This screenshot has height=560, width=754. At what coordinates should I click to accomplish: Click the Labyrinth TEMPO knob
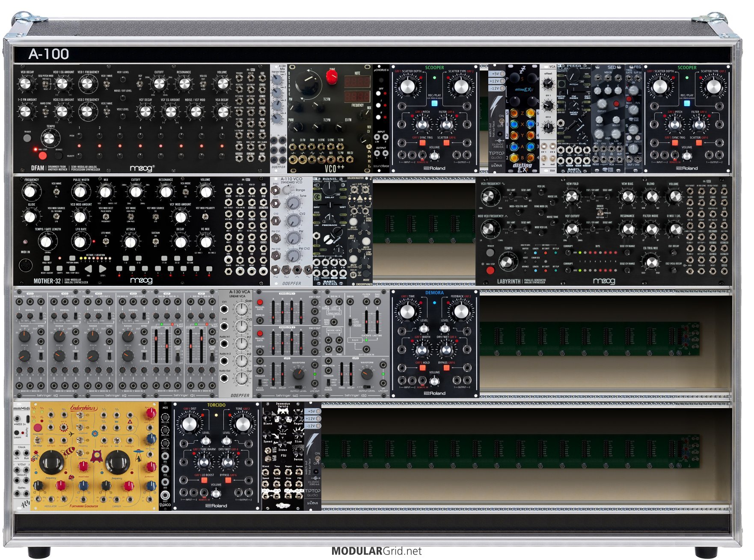508,261
